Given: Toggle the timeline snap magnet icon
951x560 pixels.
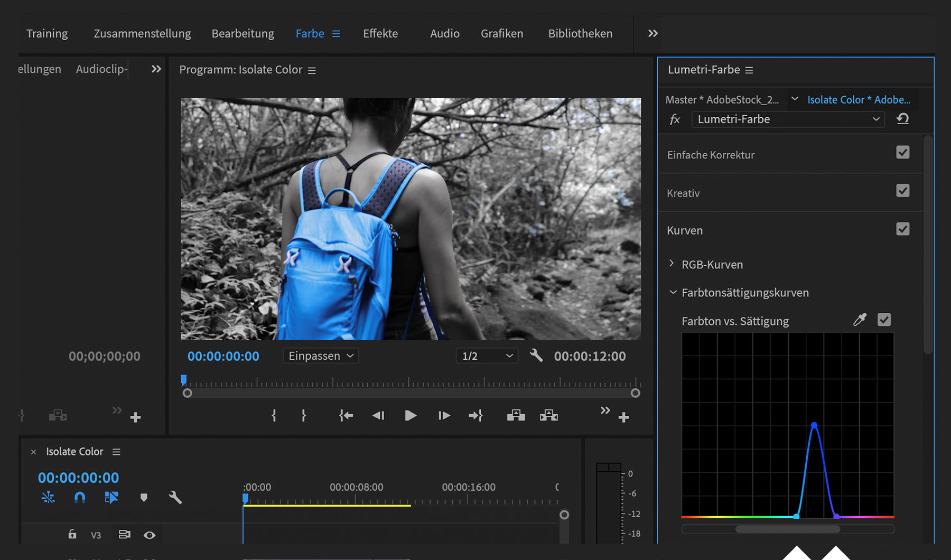Looking at the screenshot, I should coord(80,497).
